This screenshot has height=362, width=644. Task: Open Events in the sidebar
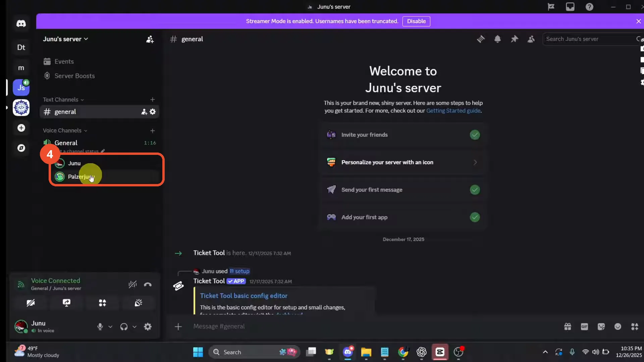(99, 62)
